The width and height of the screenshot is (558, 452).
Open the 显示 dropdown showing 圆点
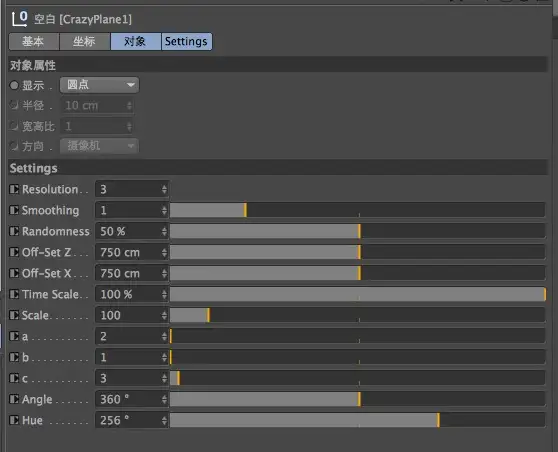[x=99, y=85]
